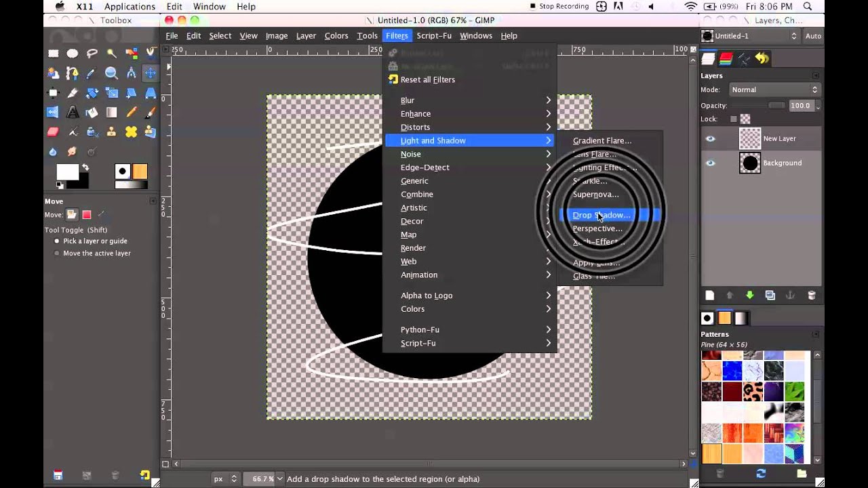Click Stop Recording in the Mac menu bar
This screenshot has height=488, width=868.
tap(559, 7)
